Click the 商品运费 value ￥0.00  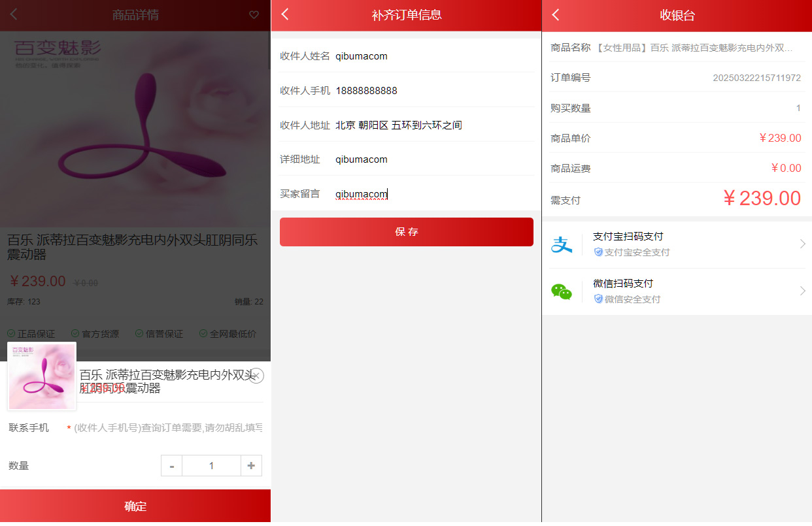786,169
